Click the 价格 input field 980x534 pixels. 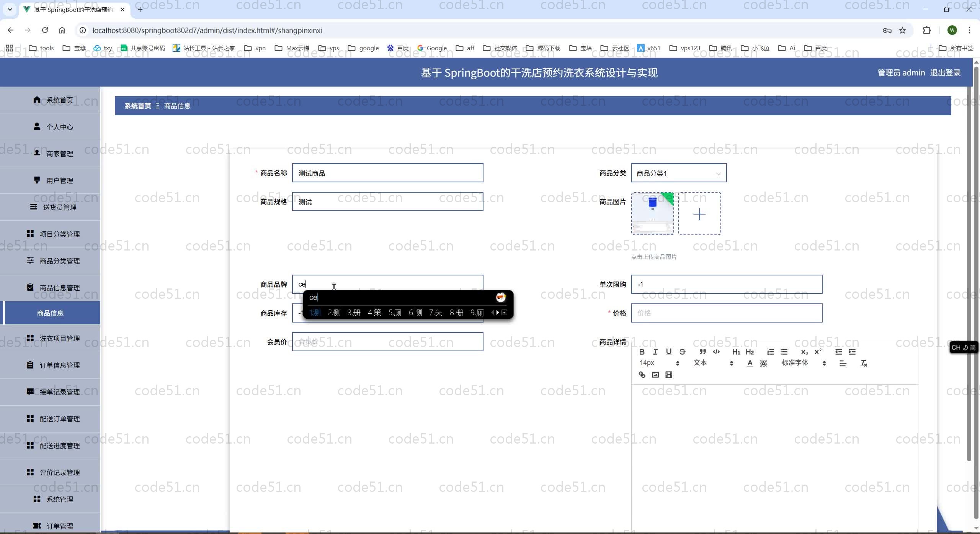pos(726,313)
